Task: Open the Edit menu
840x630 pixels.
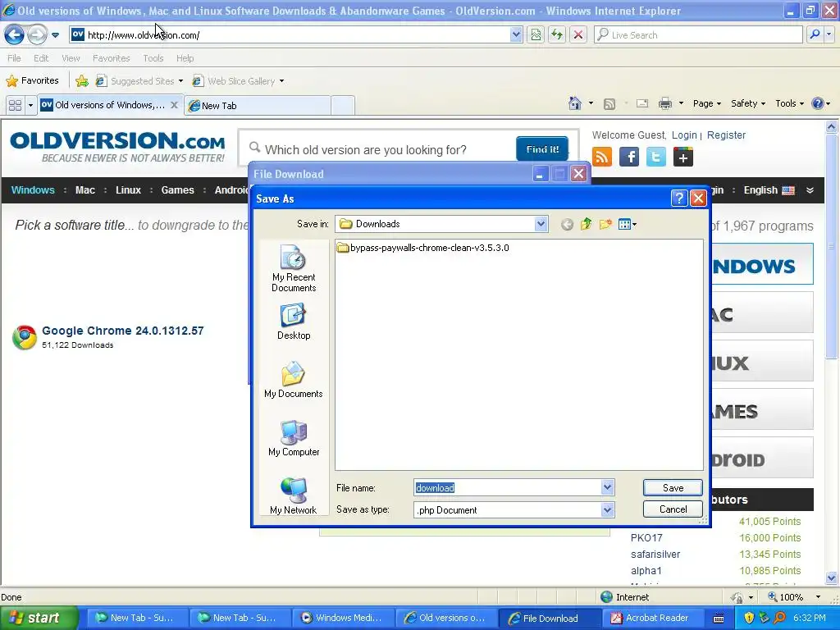Action: click(41, 58)
